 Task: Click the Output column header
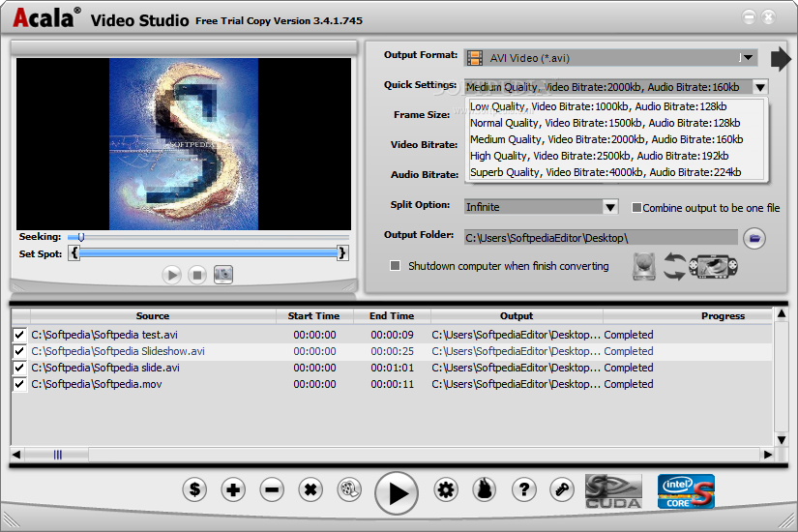coord(517,315)
